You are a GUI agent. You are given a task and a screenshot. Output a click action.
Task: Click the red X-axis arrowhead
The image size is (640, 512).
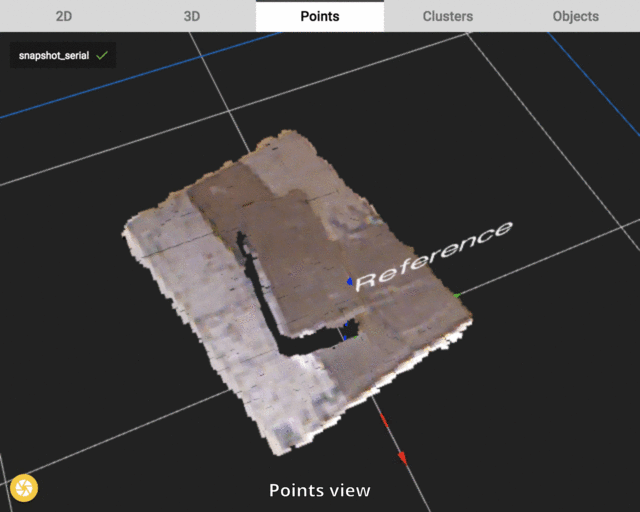tap(402, 458)
